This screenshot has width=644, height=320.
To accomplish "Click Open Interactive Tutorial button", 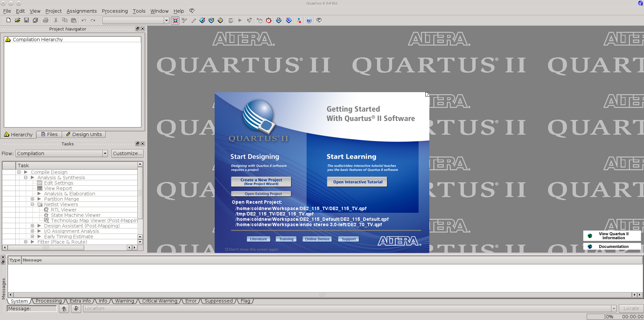I will pyautogui.click(x=357, y=182).
